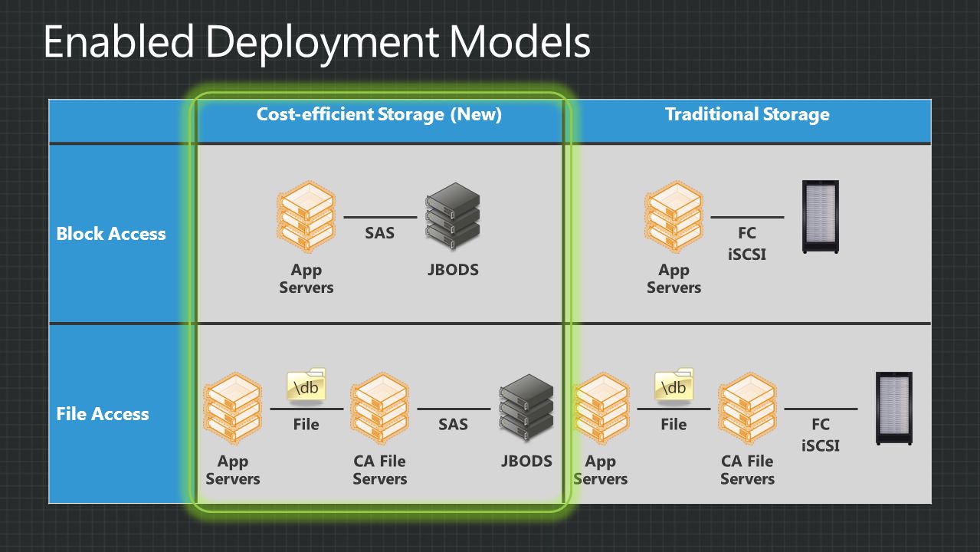Click the 'SAS' label in the Block Access row
The image size is (980, 552).
tap(379, 232)
